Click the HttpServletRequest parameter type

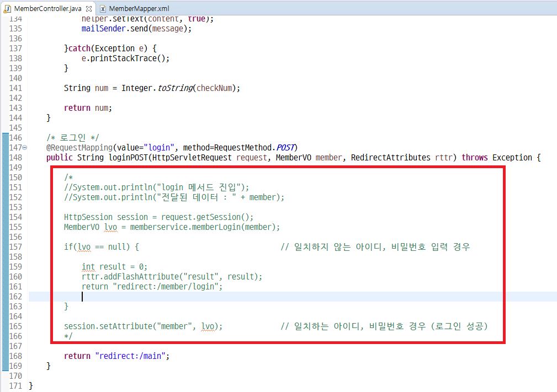click(192, 158)
